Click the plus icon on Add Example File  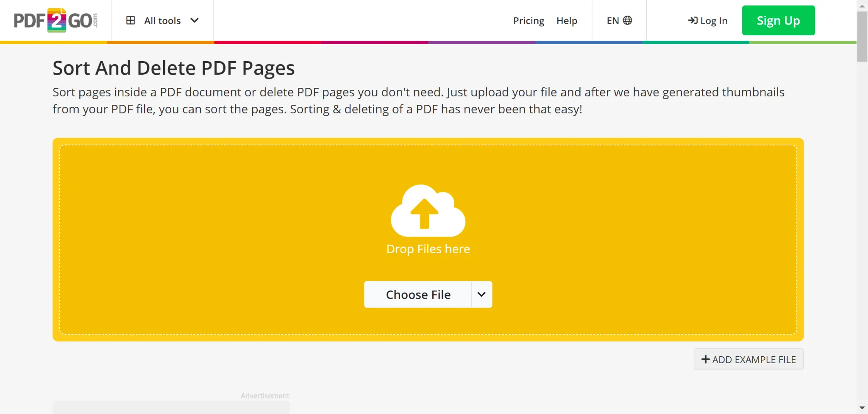705,359
